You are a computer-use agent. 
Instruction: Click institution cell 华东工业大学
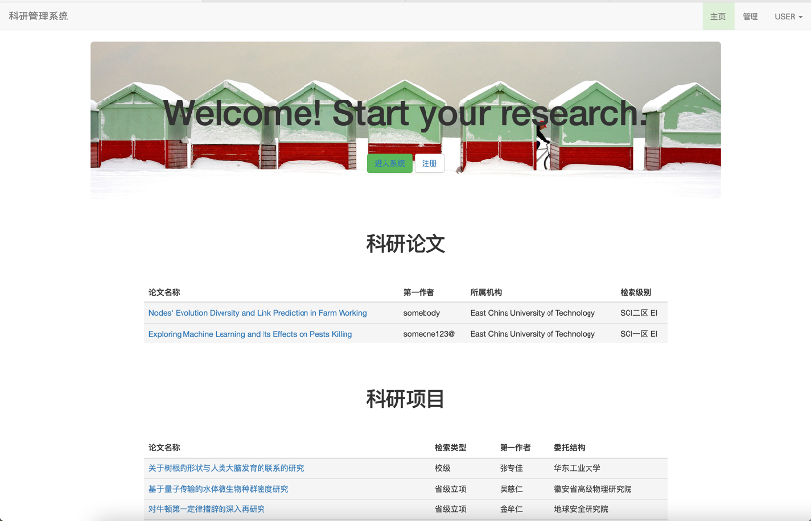(577, 468)
